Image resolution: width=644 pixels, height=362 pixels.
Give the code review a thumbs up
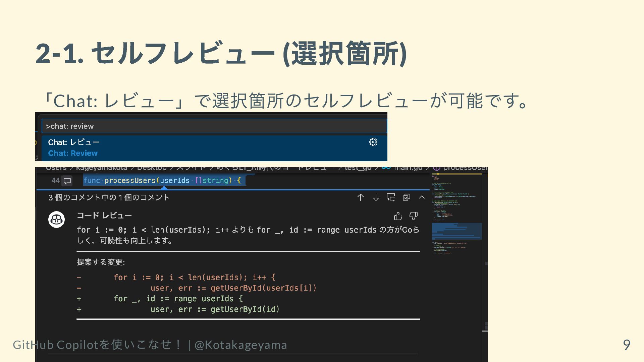tap(398, 216)
